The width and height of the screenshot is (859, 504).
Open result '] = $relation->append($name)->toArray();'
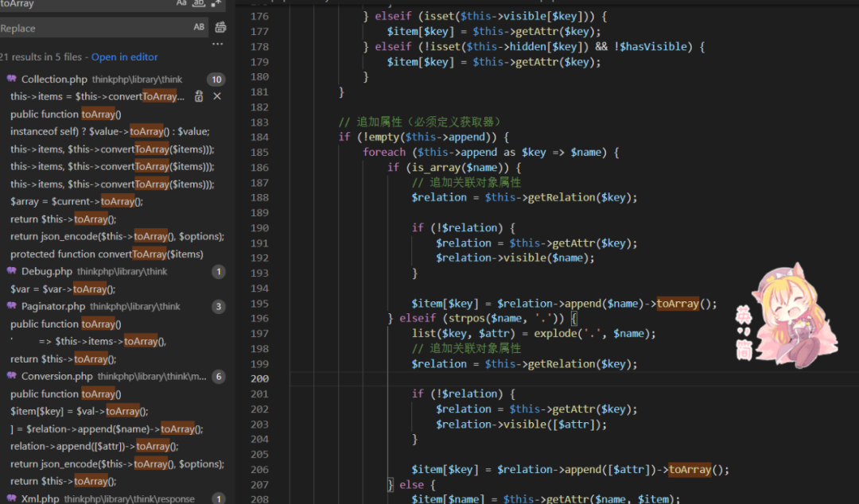coord(107,429)
